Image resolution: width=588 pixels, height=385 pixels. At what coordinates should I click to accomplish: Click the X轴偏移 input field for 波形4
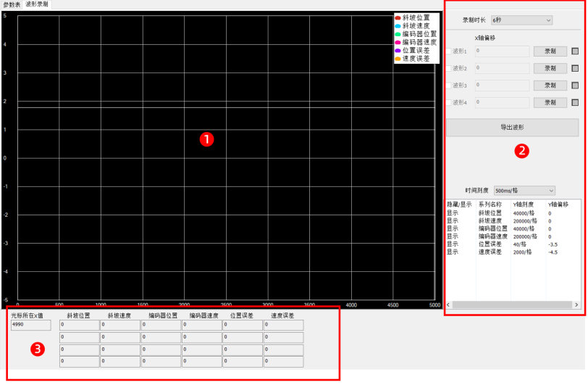pos(502,102)
